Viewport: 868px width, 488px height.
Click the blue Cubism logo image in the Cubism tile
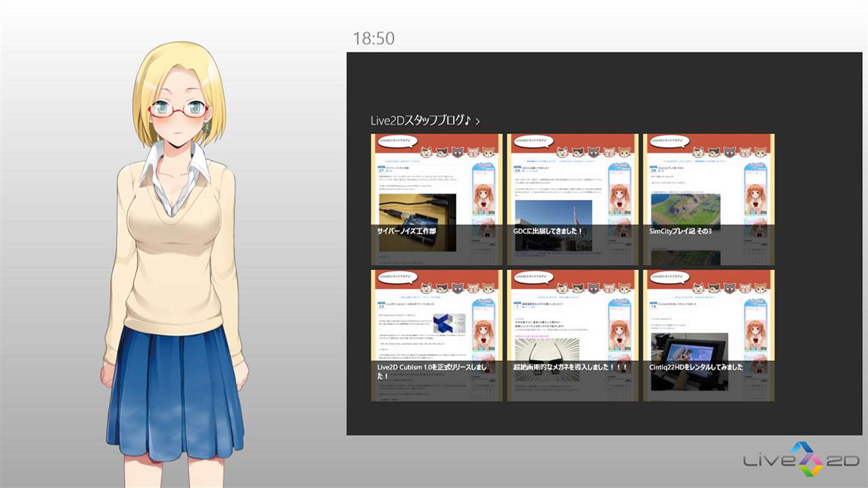point(449,324)
